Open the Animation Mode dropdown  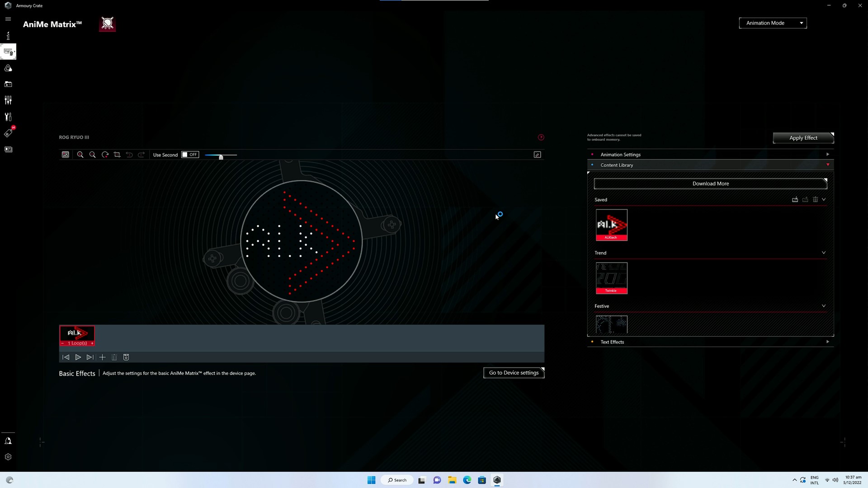(x=773, y=23)
